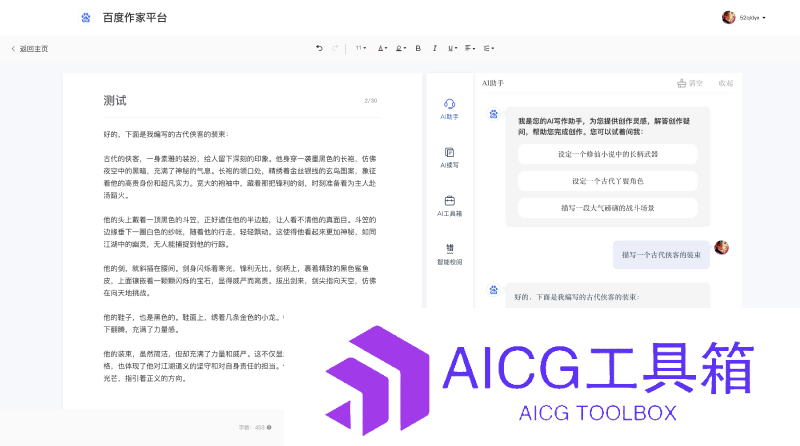Click the redo arrow in toolbar
Viewport: 800px width, 446px height.
(x=335, y=48)
